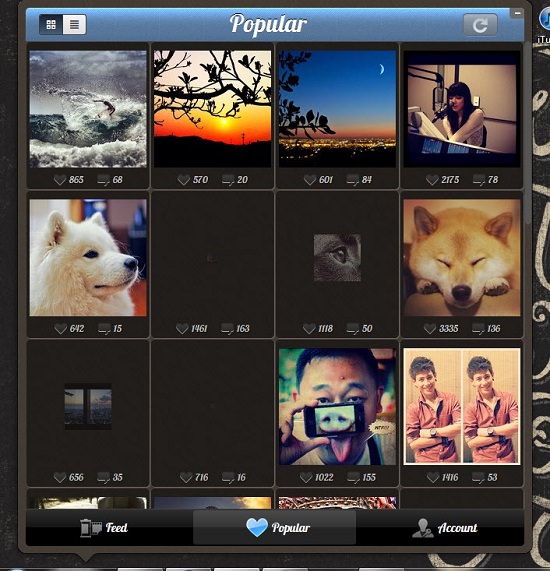Viewport: 550px width, 571px height.
Task: Open comments icon showing 68 comments
Action: (x=103, y=180)
